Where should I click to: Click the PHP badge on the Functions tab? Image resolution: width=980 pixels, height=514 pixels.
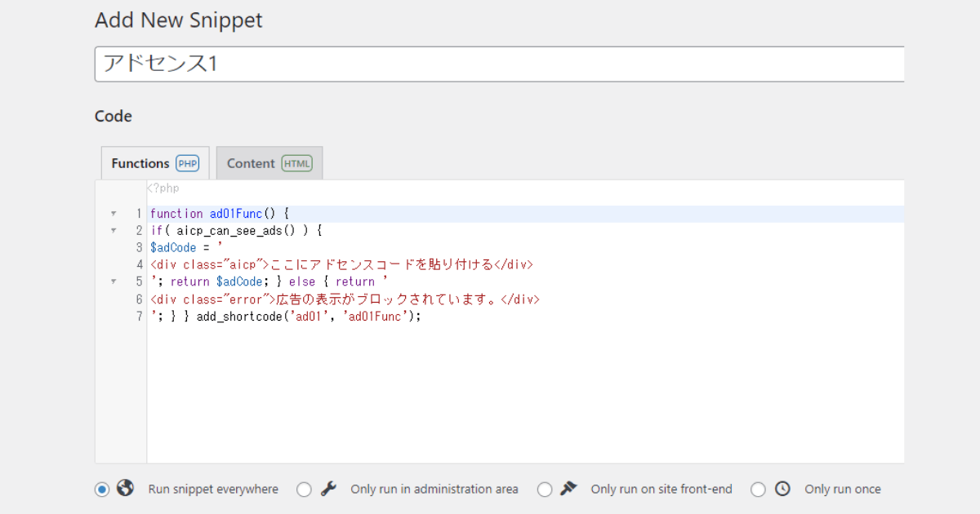tap(189, 163)
